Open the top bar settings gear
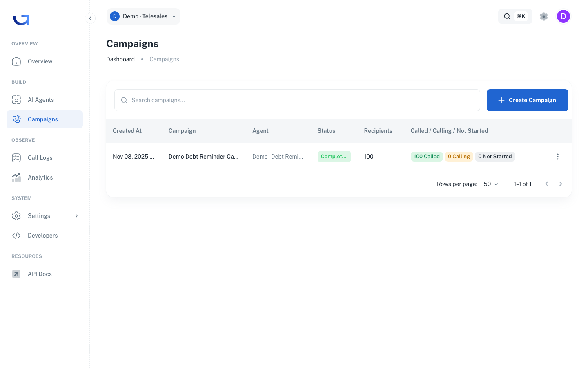 (543, 16)
